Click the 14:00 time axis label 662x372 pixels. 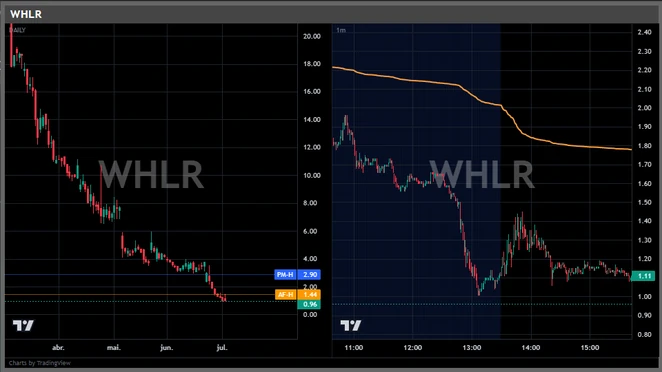[531, 348]
